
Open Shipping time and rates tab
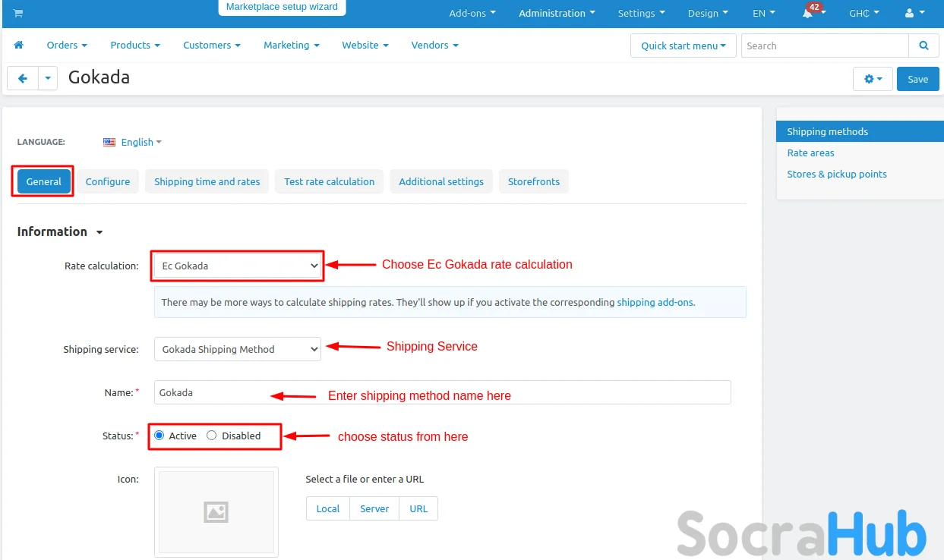coord(207,181)
